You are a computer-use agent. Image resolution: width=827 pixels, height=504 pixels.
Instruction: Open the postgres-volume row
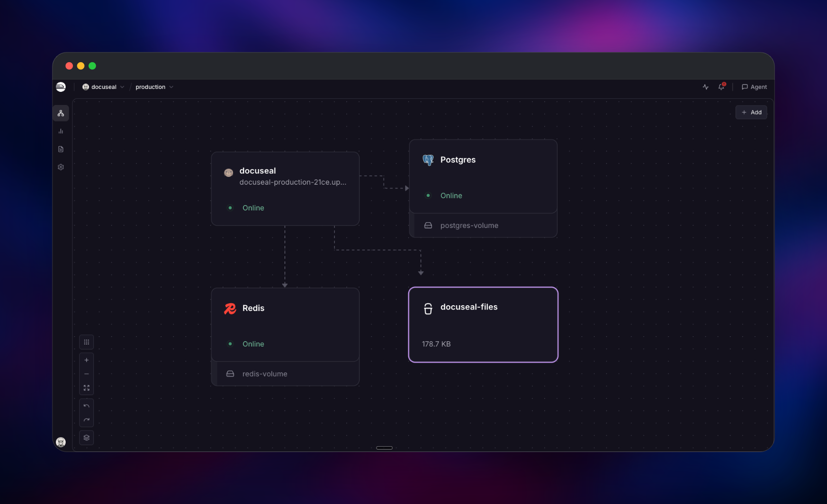(484, 226)
